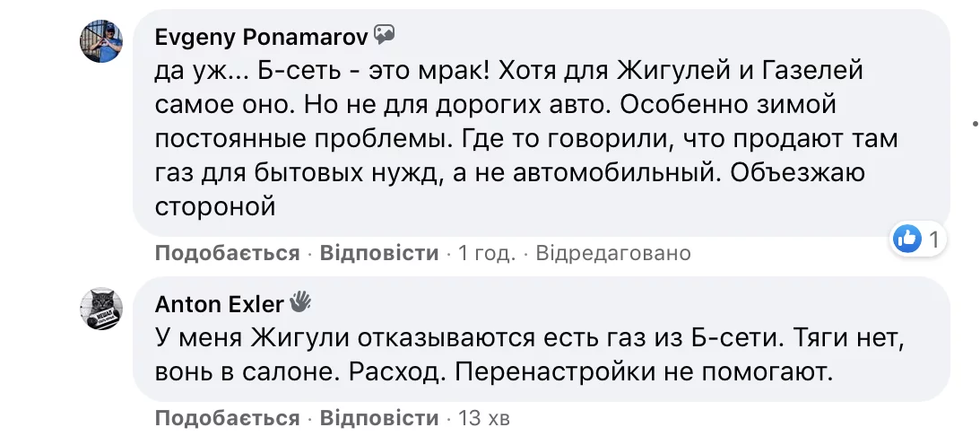Like Evgeny Ponamarov's comment via Подобається
Viewport: 980px width, 436px height.
point(227,253)
